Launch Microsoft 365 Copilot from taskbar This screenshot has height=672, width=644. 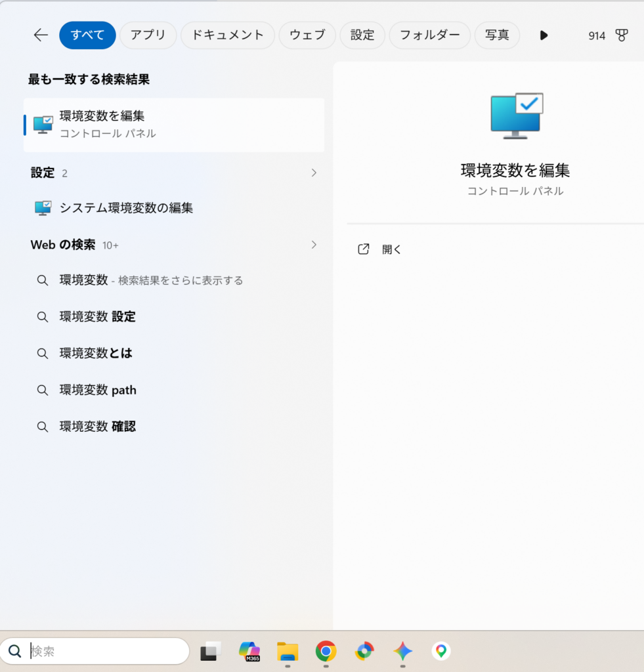tap(249, 651)
